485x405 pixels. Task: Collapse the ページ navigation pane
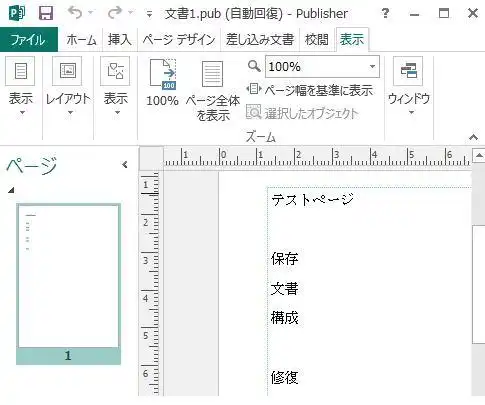pyautogui.click(x=125, y=164)
